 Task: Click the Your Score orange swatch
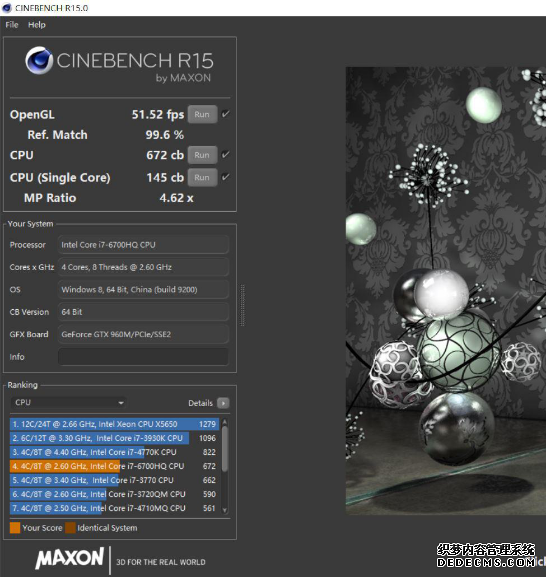15,528
